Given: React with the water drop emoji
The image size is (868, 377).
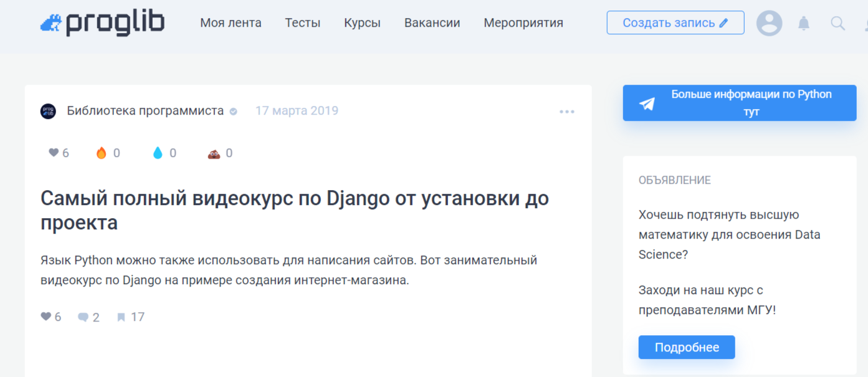Looking at the screenshot, I should 157,152.
